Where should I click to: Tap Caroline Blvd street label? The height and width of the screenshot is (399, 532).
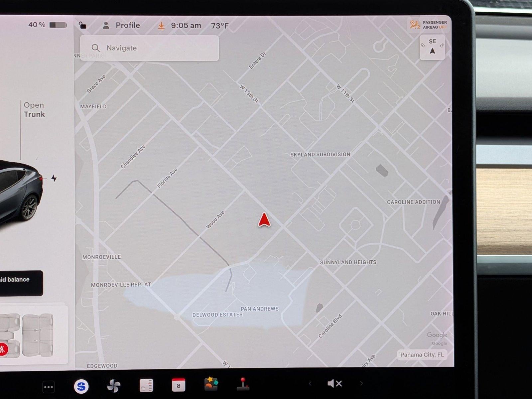[x=330, y=326]
